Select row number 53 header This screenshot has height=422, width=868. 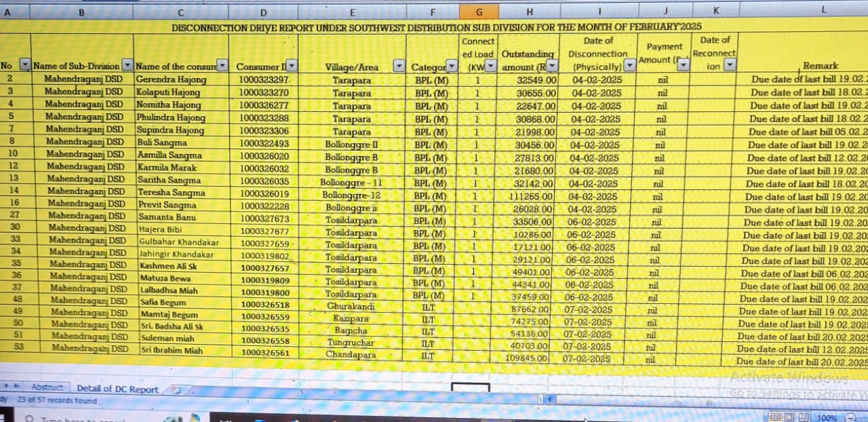18,347
